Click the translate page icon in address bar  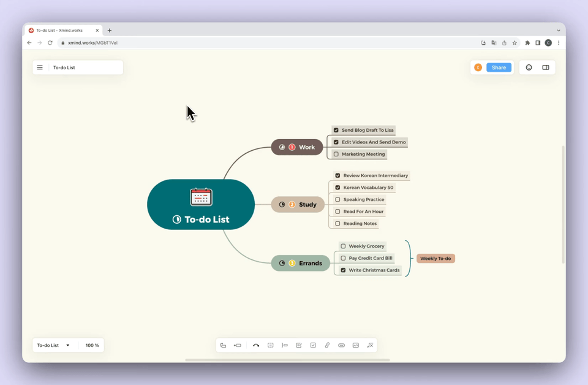tap(494, 43)
